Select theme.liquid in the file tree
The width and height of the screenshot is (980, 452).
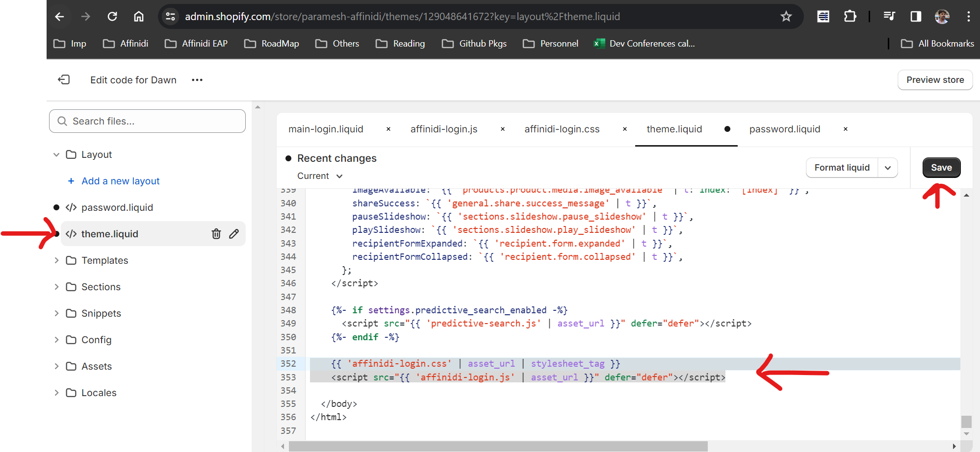pyautogui.click(x=109, y=234)
